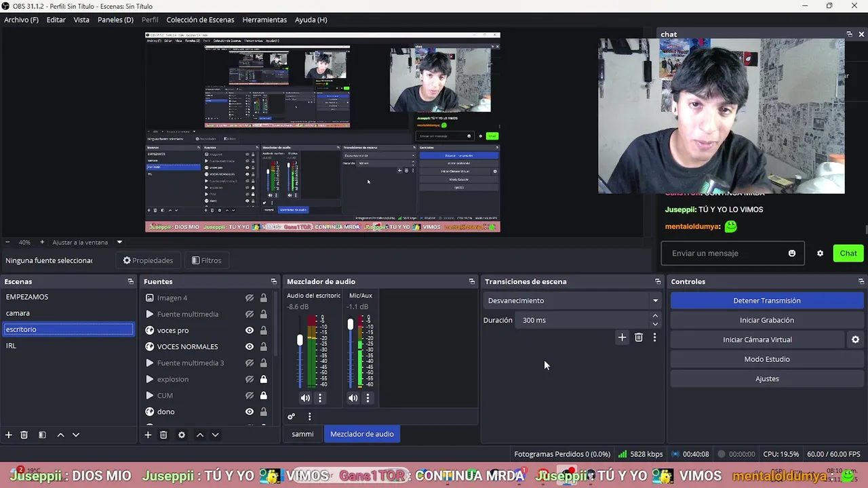Click Iniciar Grabación button

point(767,320)
